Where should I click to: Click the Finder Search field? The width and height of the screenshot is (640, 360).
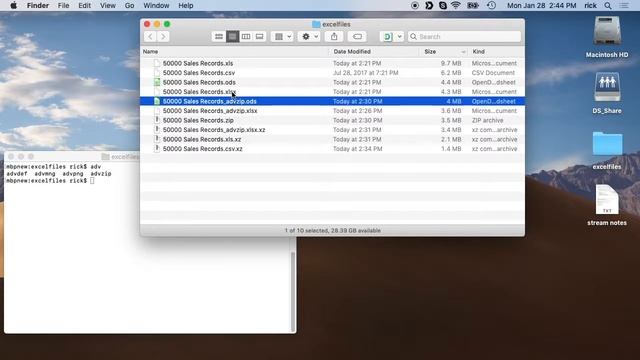tap(464, 37)
